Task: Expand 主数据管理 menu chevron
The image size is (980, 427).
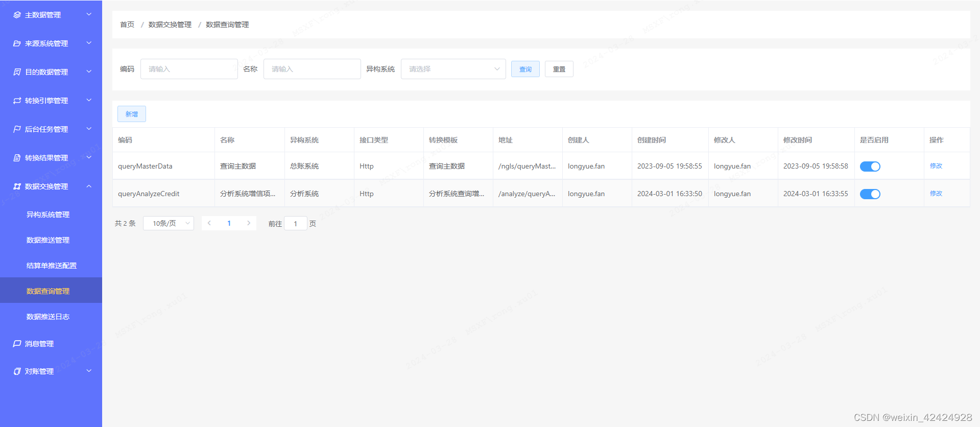Action: [89, 14]
